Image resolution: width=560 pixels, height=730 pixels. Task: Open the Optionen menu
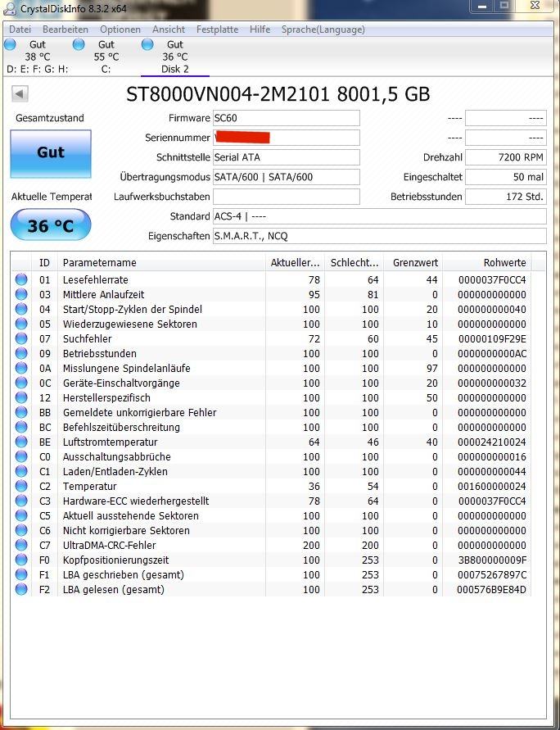pos(120,29)
